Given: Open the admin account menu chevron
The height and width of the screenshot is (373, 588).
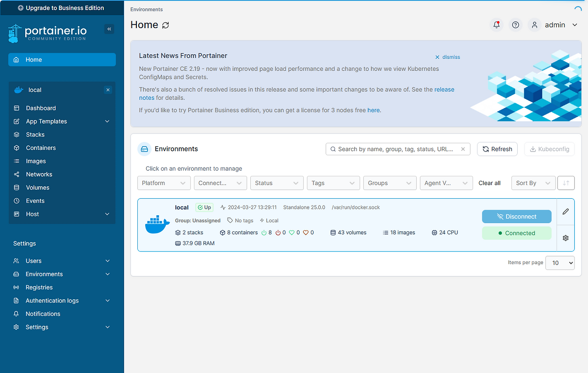Looking at the screenshot, I should point(575,25).
